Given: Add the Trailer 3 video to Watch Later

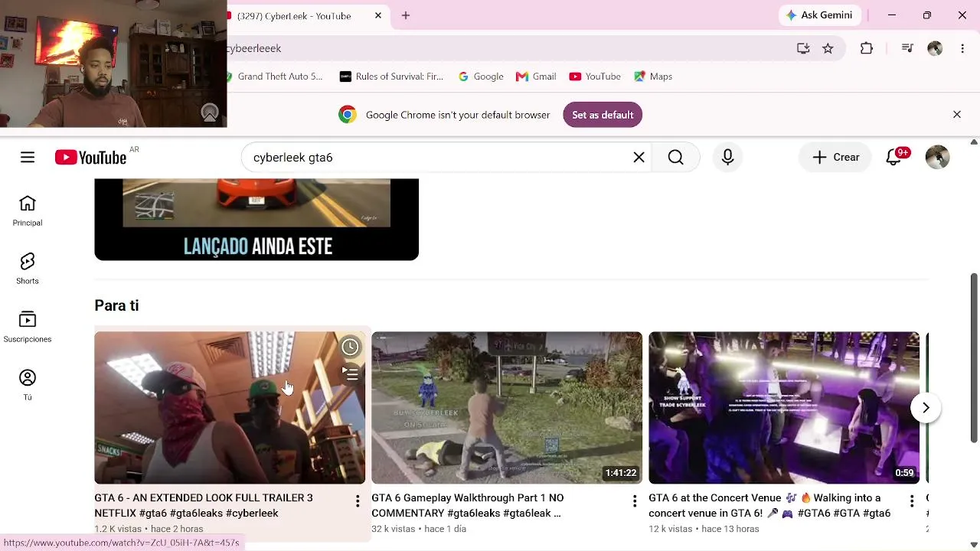Looking at the screenshot, I should coord(350,347).
